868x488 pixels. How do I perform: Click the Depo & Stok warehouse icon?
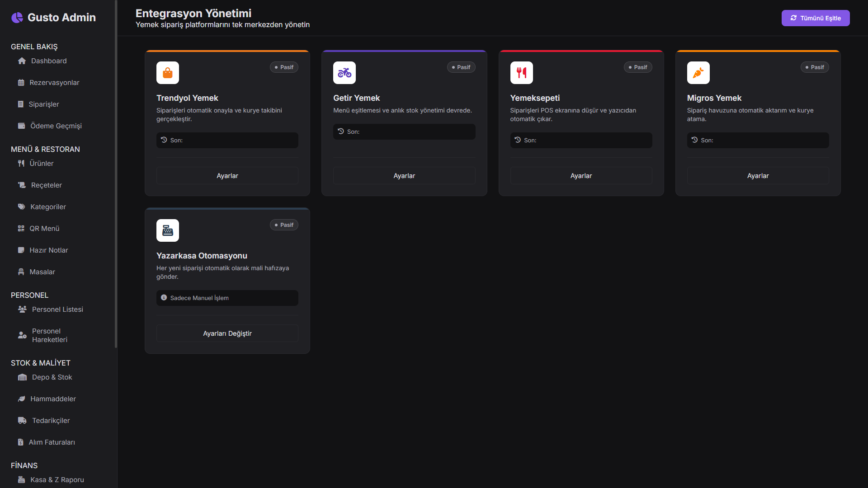(x=22, y=377)
